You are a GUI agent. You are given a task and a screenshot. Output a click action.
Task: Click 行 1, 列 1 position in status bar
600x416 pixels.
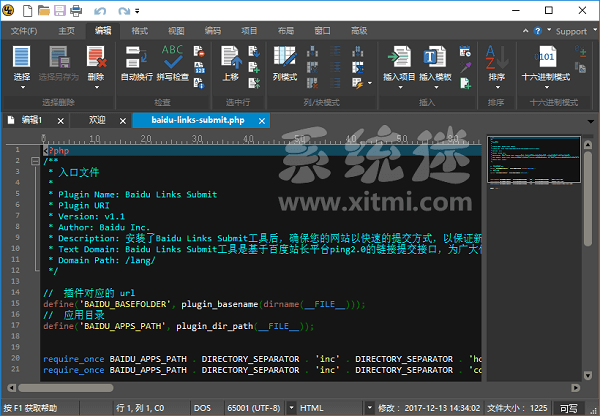pyautogui.click(x=140, y=408)
